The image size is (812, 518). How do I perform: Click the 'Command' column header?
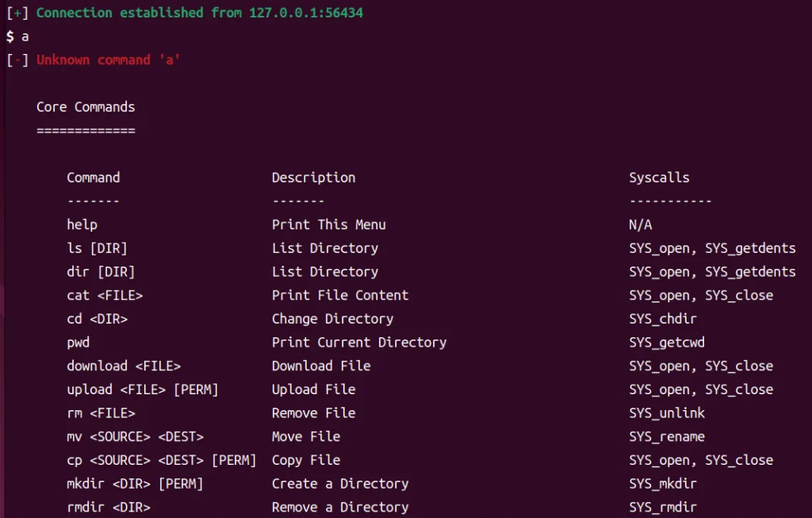tap(93, 178)
